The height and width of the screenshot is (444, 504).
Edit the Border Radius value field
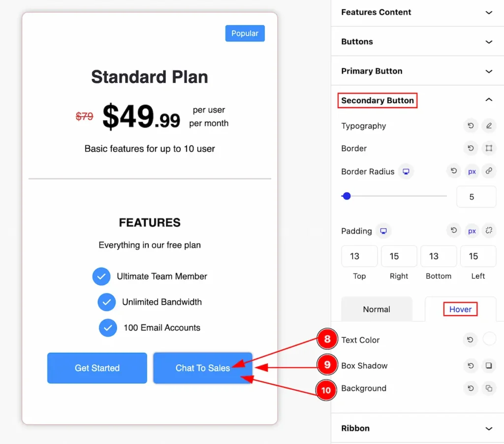pyautogui.click(x=476, y=197)
